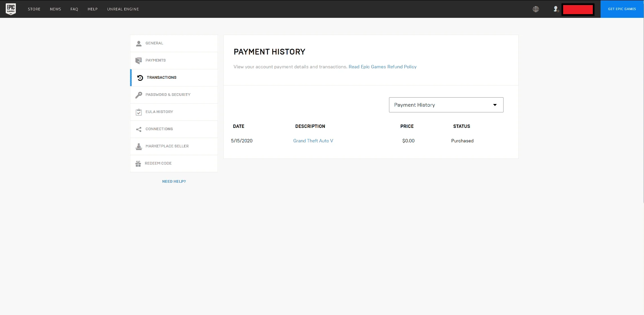
Task: Click the Epic Games logo
Action: coord(11,9)
